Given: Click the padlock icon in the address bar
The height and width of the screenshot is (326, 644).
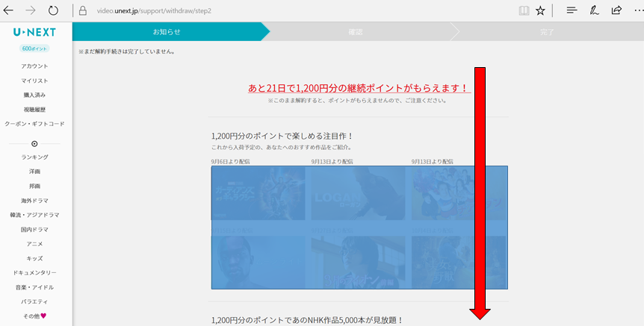Looking at the screenshot, I should tap(82, 10).
